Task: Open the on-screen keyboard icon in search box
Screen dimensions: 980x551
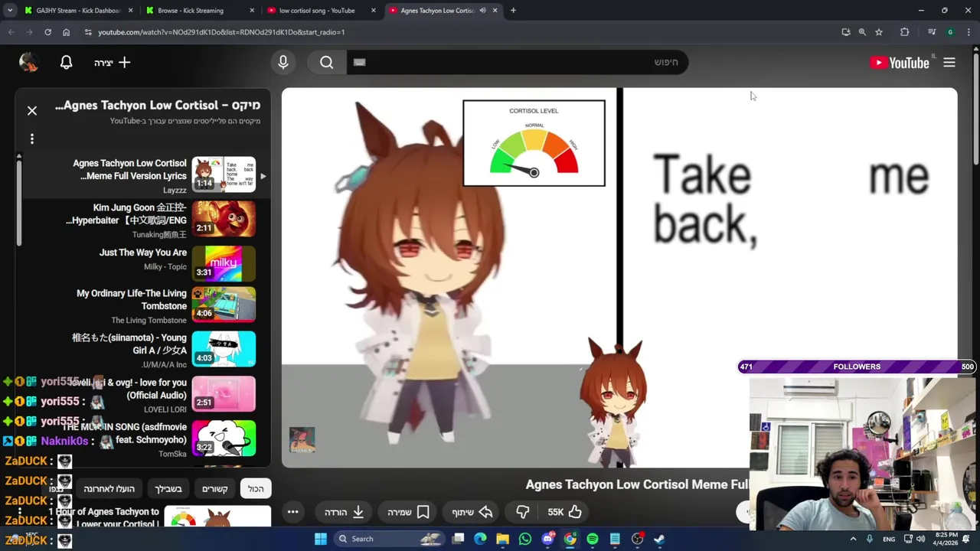Action: 360,63
